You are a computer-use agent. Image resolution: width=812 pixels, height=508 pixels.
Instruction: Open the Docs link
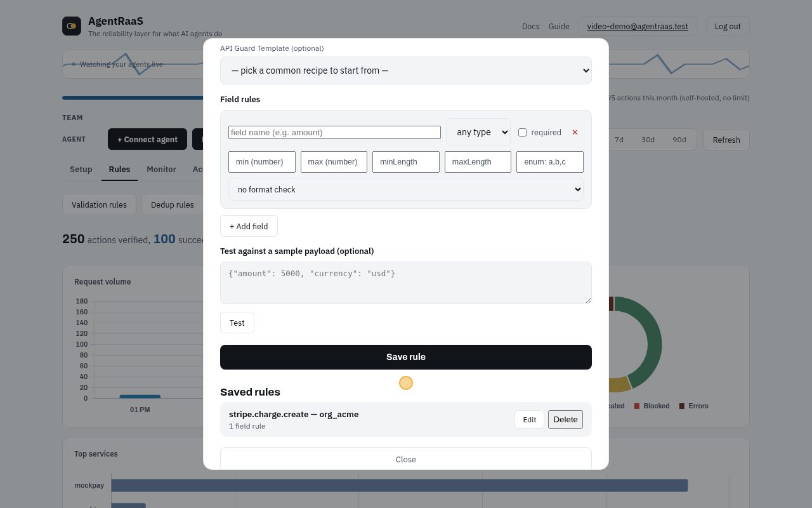coord(530,26)
